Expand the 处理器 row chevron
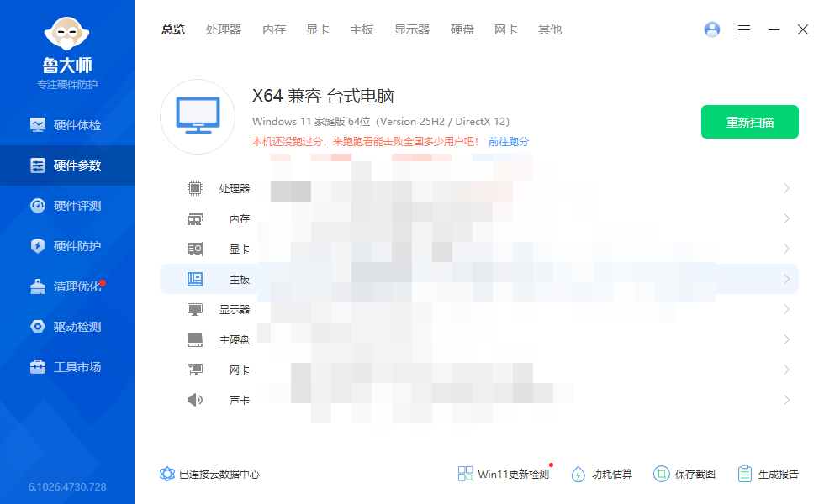This screenshot has height=504, width=824. (787, 188)
